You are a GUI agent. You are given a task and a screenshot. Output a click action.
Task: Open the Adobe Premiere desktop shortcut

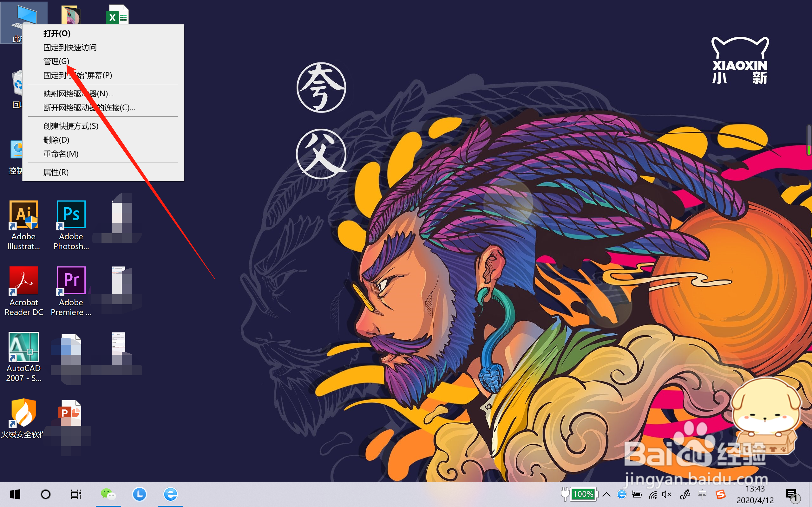[71, 281]
